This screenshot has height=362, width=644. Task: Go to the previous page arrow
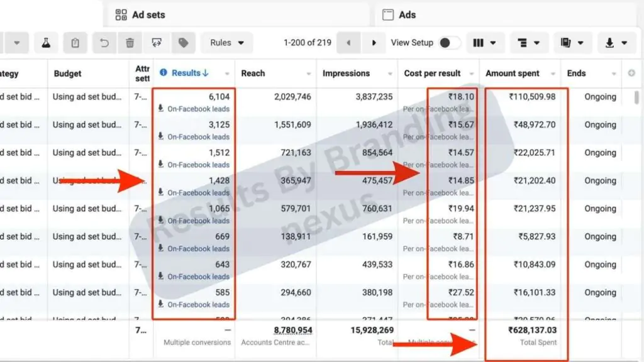pyautogui.click(x=348, y=43)
